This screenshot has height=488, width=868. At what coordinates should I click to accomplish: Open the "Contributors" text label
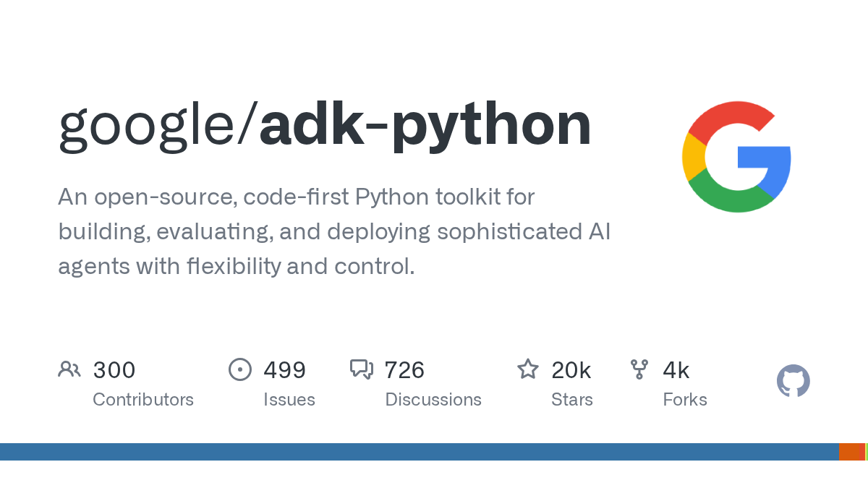point(143,400)
